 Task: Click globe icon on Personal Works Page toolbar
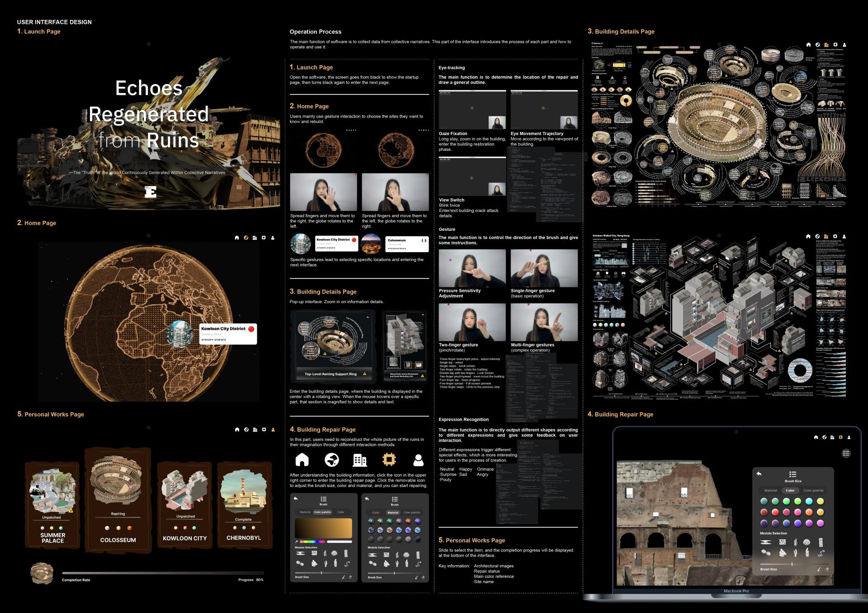pos(246,430)
